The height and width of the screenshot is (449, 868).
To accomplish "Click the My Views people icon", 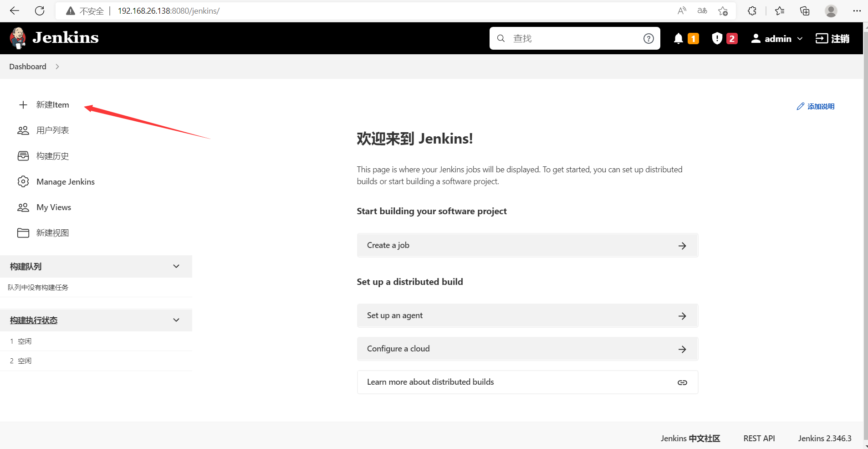I will 23,207.
